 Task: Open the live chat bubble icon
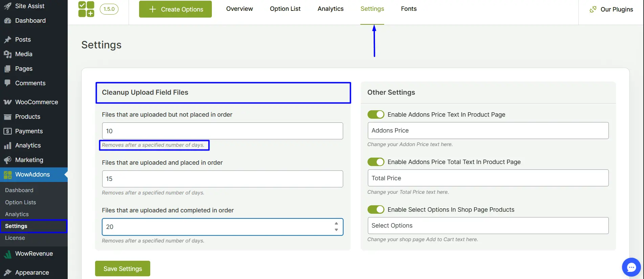click(x=631, y=267)
